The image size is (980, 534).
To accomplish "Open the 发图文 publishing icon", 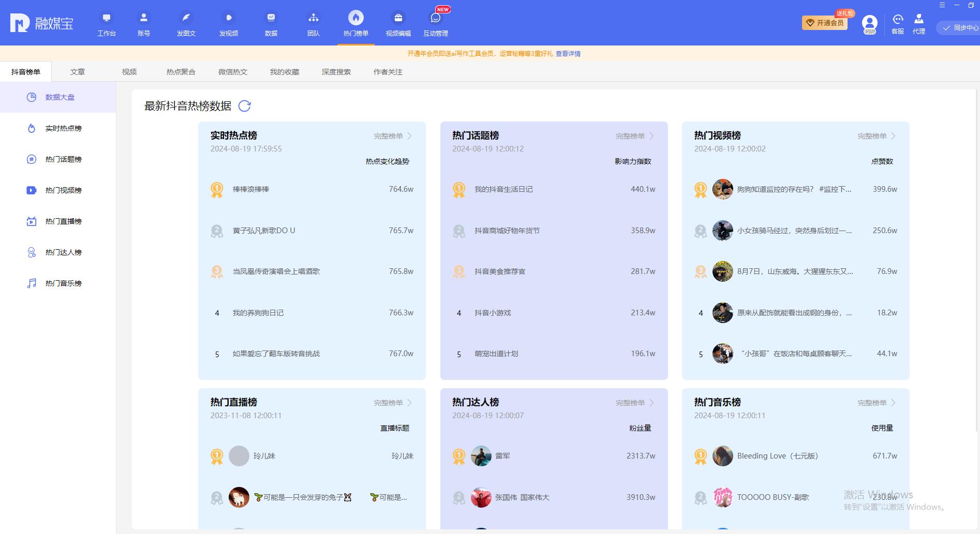I will click(186, 22).
